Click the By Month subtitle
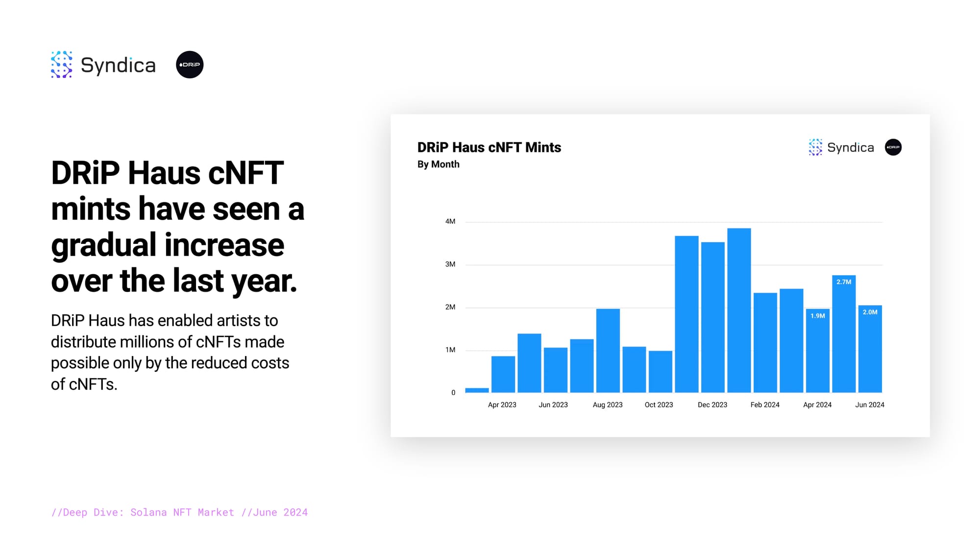This screenshot has height=551, width=980. 438,165
